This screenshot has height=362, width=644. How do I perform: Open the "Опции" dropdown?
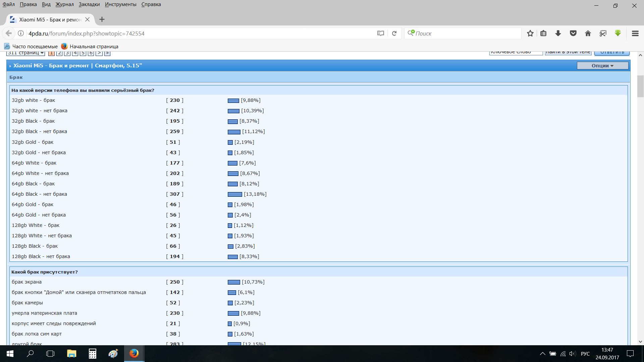tap(602, 66)
